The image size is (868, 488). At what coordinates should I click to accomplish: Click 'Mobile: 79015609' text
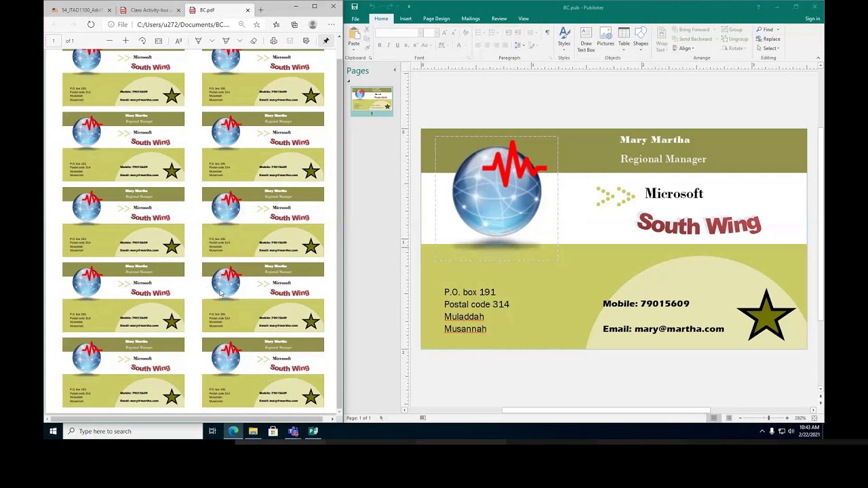pos(646,304)
